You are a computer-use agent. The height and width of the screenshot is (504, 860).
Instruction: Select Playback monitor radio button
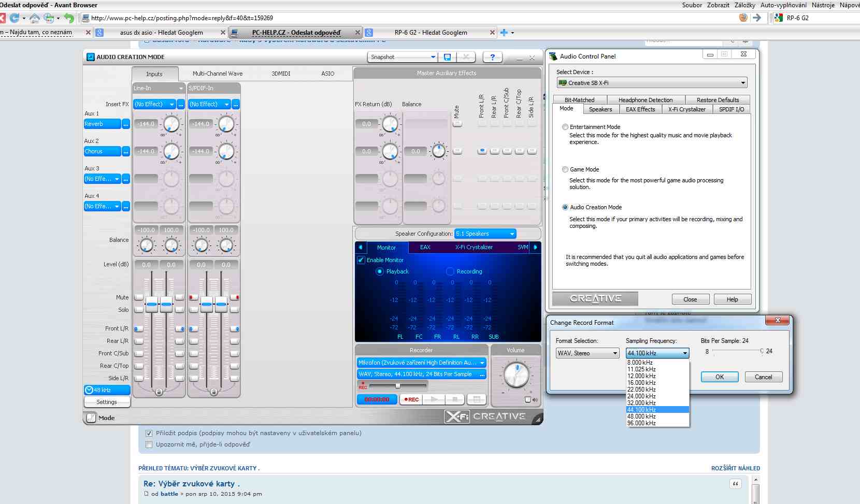pos(380,271)
